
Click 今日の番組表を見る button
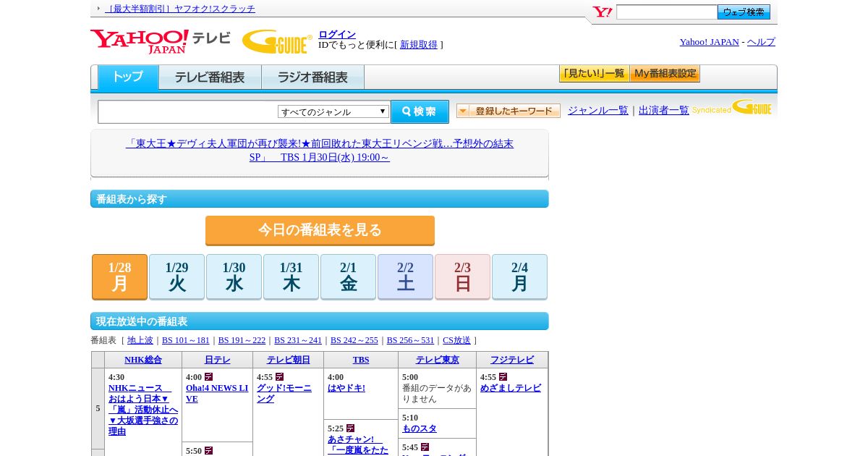pyautogui.click(x=320, y=230)
